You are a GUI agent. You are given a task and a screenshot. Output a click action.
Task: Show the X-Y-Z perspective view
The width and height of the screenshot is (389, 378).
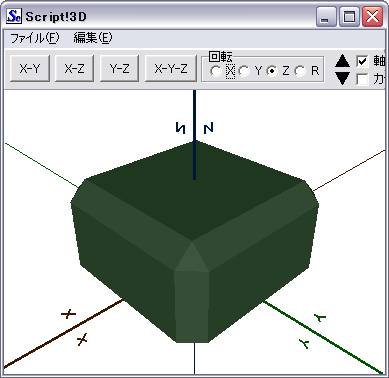tap(171, 69)
